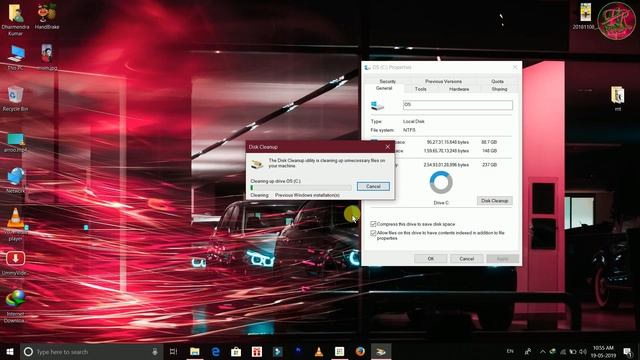Switch to the Hardware tab

pyautogui.click(x=459, y=89)
